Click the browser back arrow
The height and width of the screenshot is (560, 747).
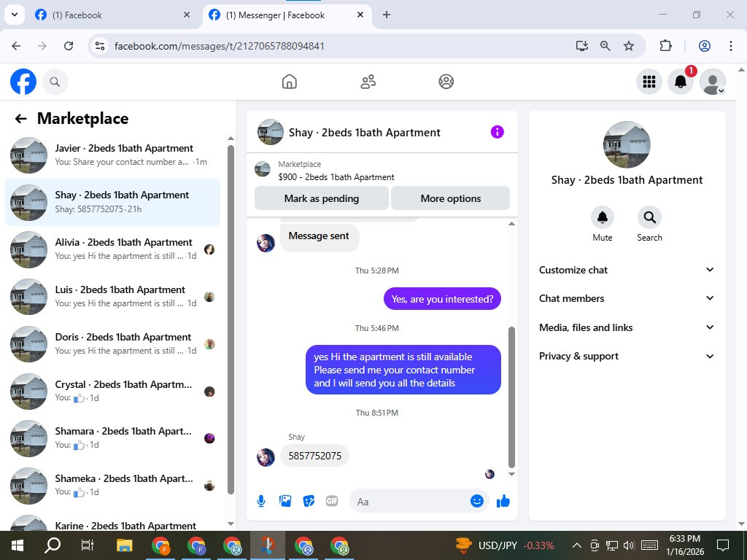point(16,46)
